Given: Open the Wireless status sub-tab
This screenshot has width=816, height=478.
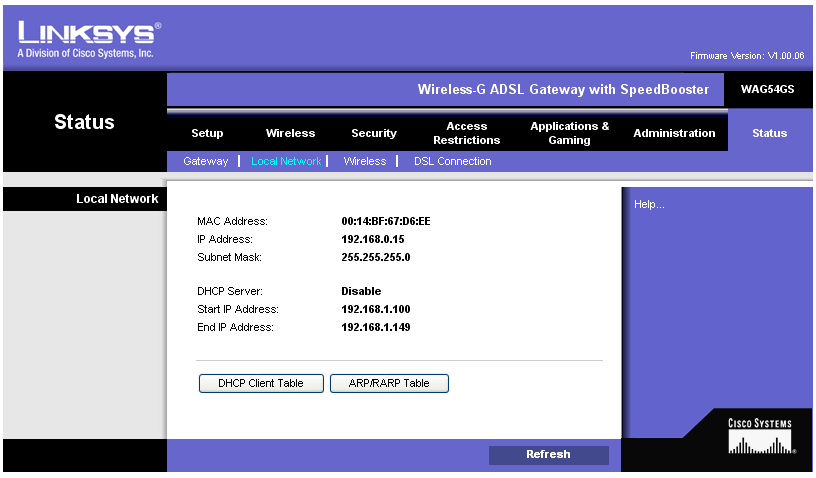Looking at the screenshot, I should point(365,161).
